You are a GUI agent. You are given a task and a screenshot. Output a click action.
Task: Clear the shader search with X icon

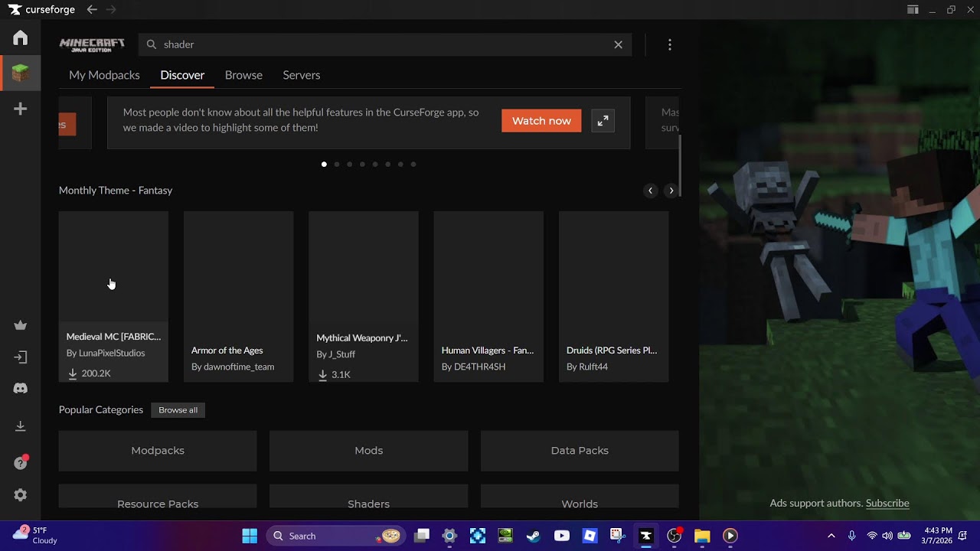(x=619, y=44)
